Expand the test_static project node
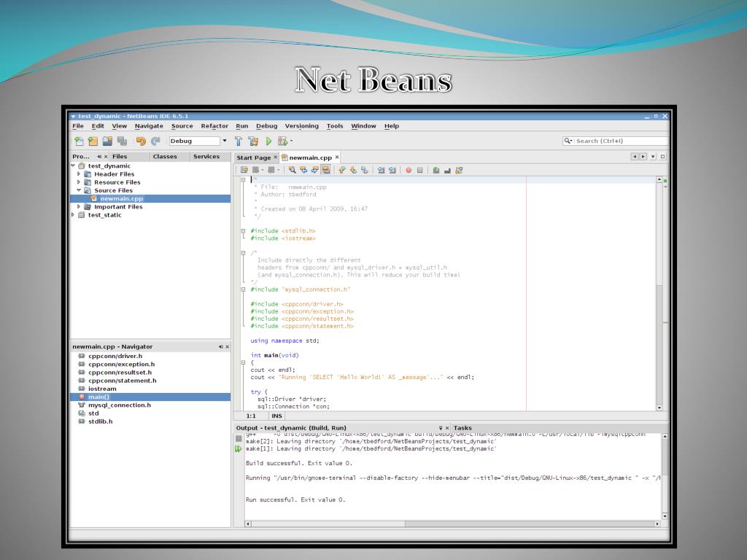The height and width of the screenshot is (560, 747). tap(73, 215)
